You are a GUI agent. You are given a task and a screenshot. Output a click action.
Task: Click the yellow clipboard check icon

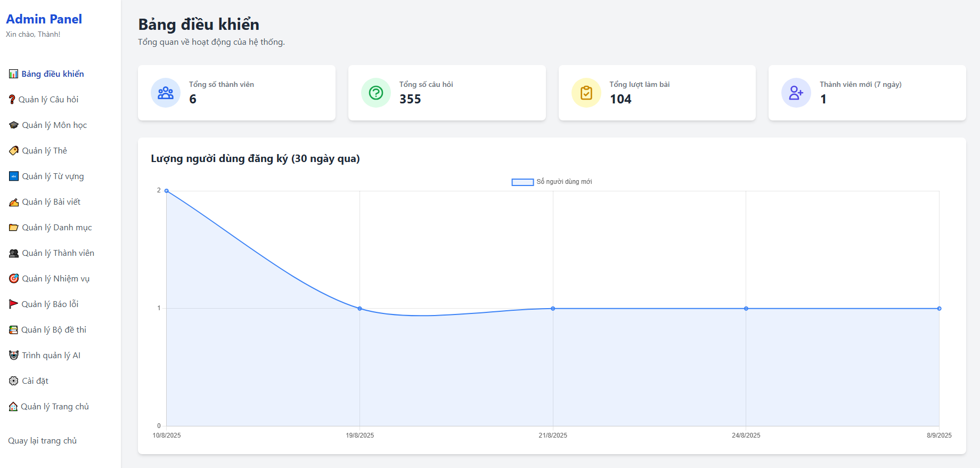[586, 93]
